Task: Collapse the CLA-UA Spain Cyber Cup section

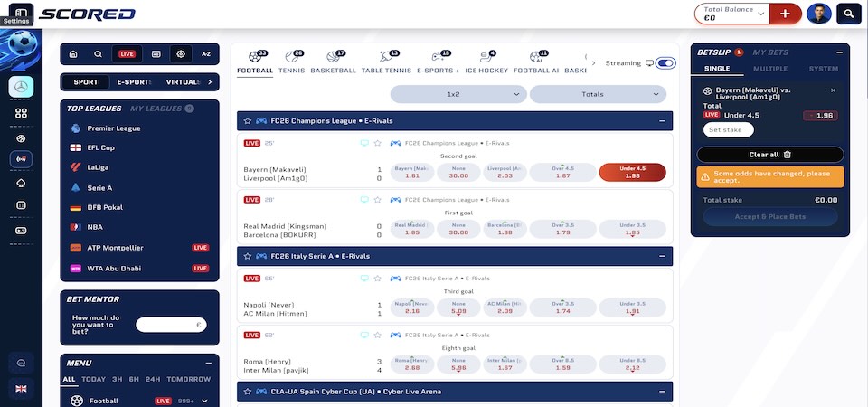Action: point(662,392)
